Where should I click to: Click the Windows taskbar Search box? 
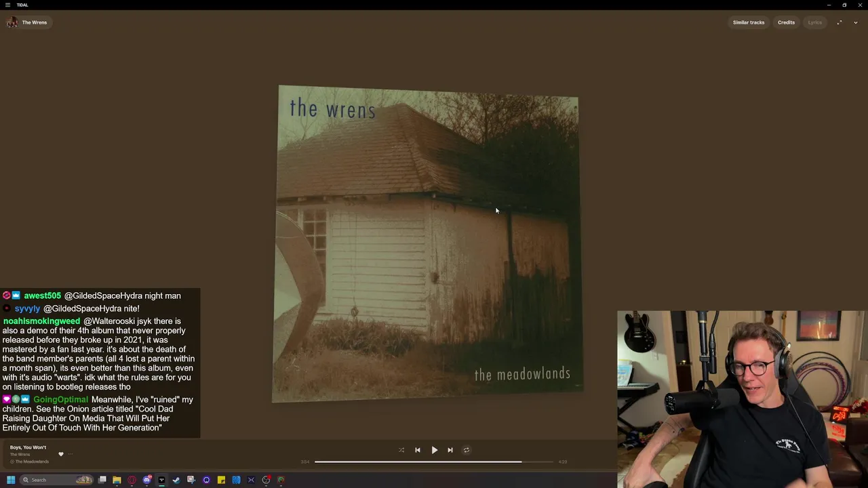click(57, 480)
